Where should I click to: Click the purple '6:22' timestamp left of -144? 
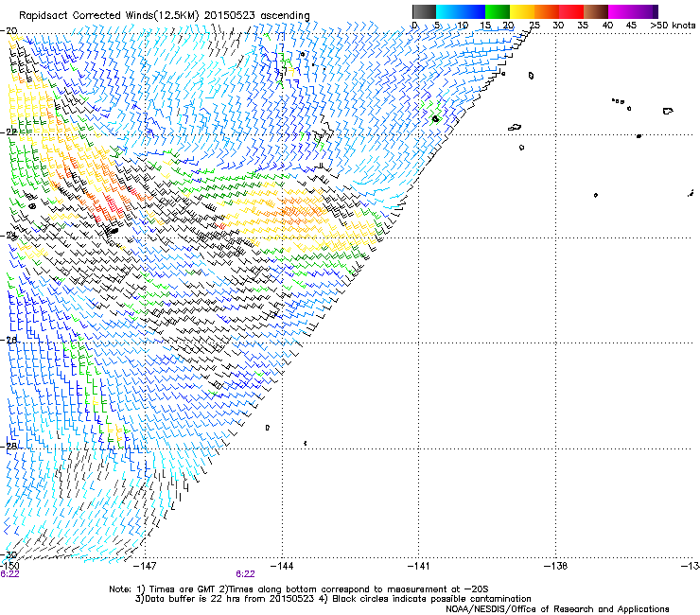(x=246, y=574)
